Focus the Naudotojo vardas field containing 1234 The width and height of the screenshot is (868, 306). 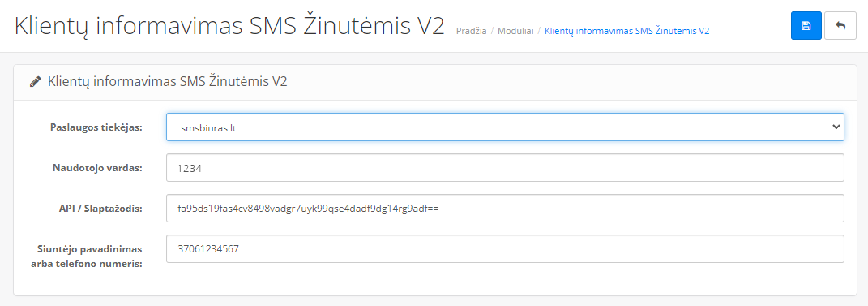coord(505,168)
